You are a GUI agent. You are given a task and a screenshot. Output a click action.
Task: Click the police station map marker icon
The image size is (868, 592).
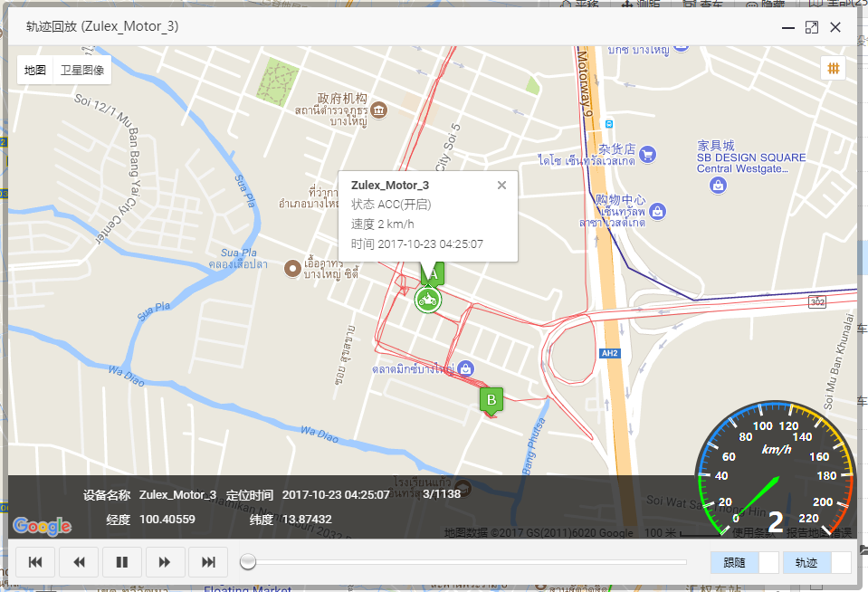click(x=378, y=110)
